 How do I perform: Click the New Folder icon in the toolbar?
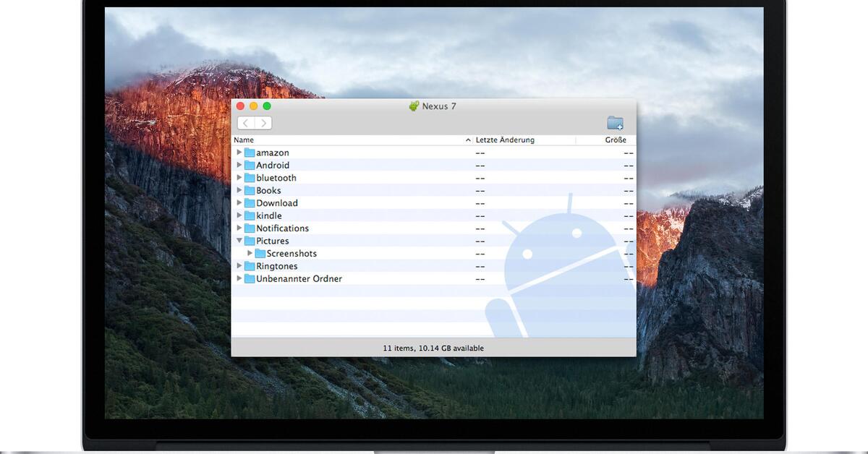coord(615,122)
